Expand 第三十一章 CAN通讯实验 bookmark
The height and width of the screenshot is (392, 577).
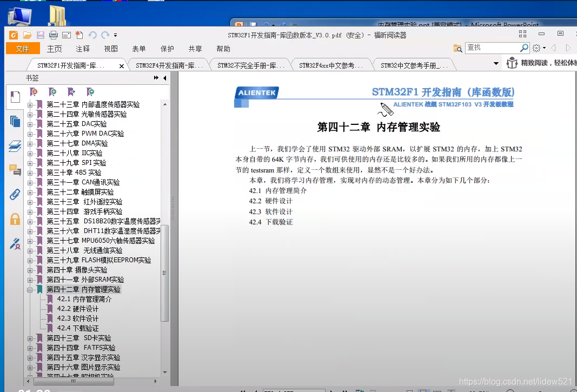coord(30,183)
